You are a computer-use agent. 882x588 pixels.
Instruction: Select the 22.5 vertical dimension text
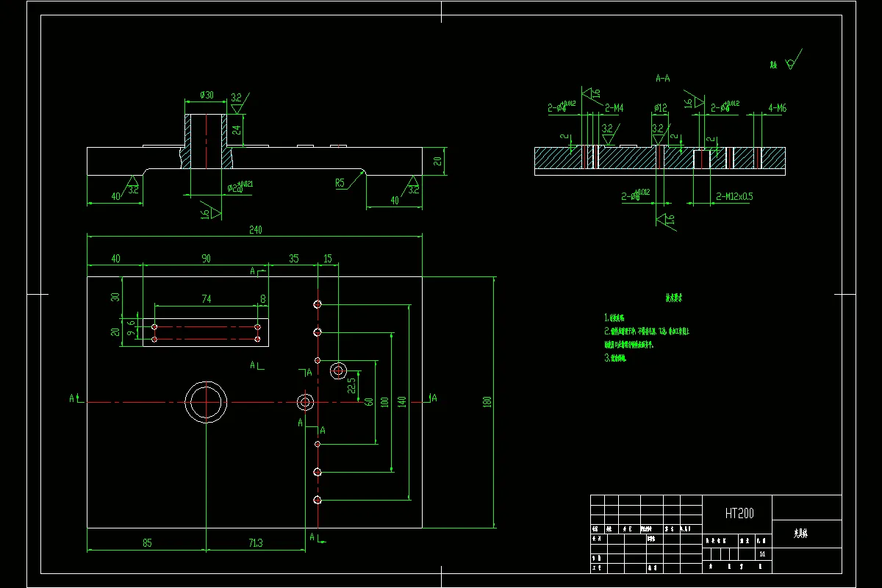[x=351, y=384]
